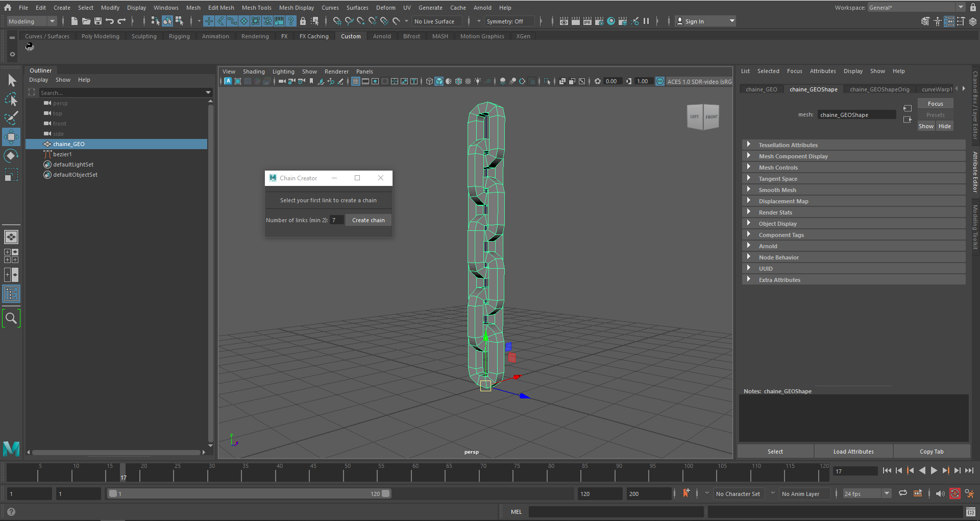This screenshot has height=521, width=980.
Task: Click the Load Attributes button
Action: click(x=853, y=452)
